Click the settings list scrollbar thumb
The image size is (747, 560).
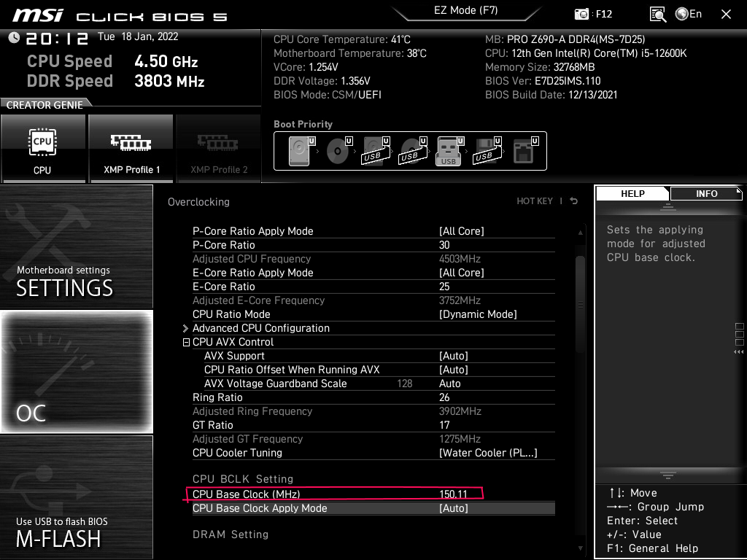pos(580,305)
